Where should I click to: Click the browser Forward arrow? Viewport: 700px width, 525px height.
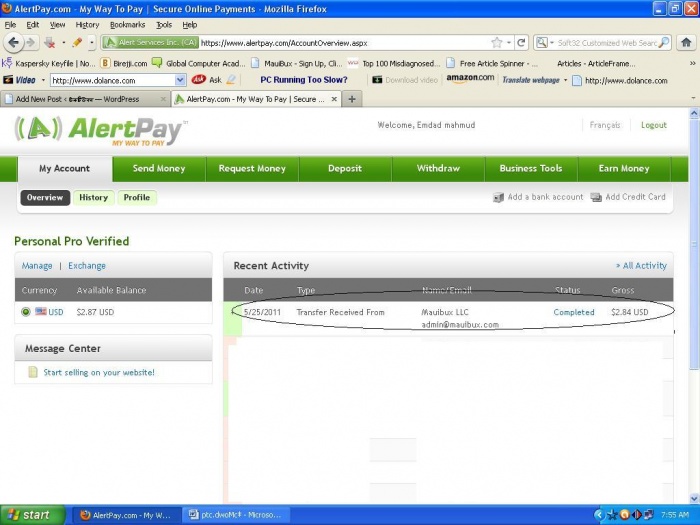[30, 43]
